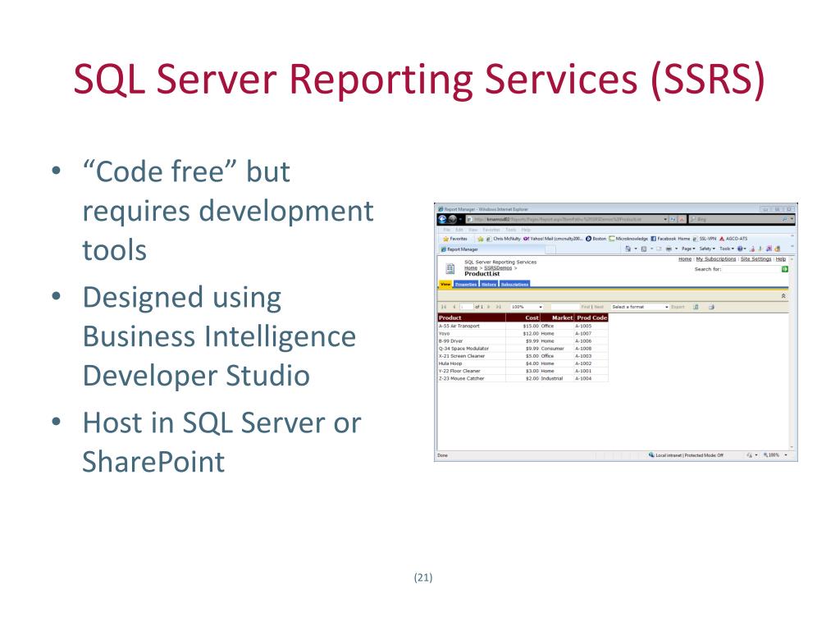Switch to the History tab
Image resolution: width=840 pixels, height=630 pixels.
(x=489, y=285)
